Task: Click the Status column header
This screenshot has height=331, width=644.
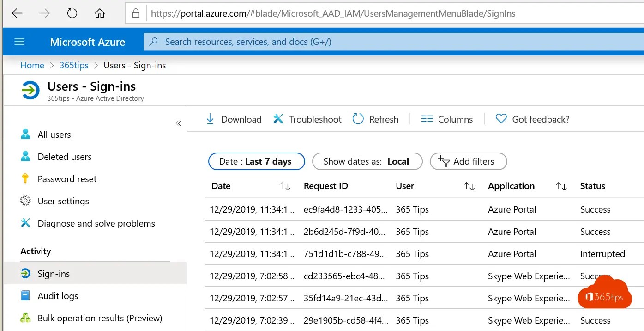Action: 593,186
